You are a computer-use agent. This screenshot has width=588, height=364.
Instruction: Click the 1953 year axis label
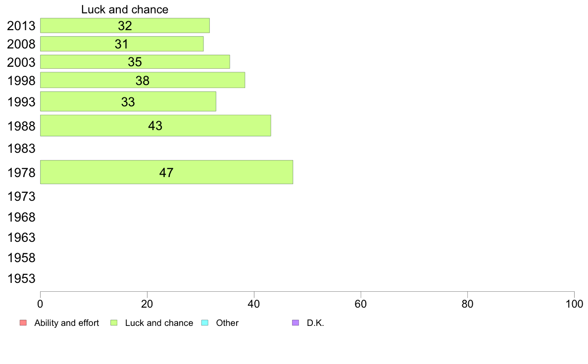(x=21, y=278)
